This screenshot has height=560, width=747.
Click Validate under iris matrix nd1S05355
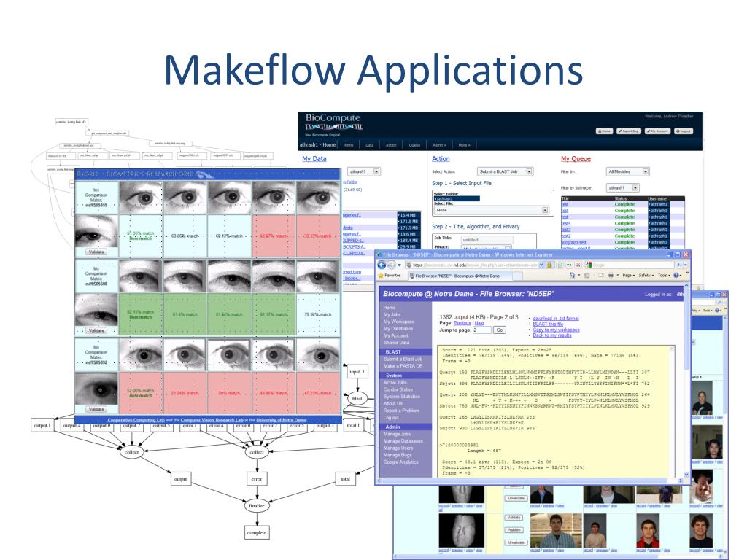pyautogui.click(x=96, y=252)
